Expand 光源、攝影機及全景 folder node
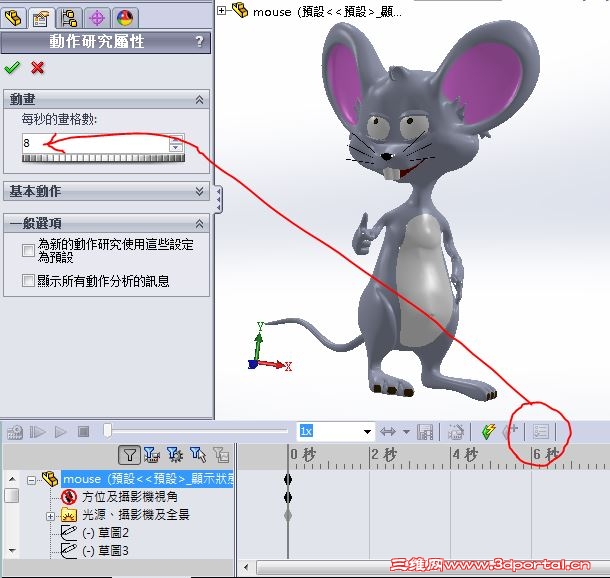The height and width of the screenshot is (578, 610). pyautogui.click(x=50, y=516)
